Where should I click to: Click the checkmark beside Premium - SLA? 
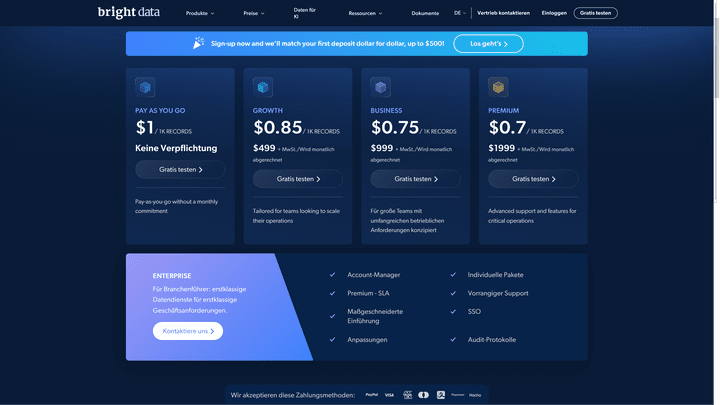tap(332, 293)
